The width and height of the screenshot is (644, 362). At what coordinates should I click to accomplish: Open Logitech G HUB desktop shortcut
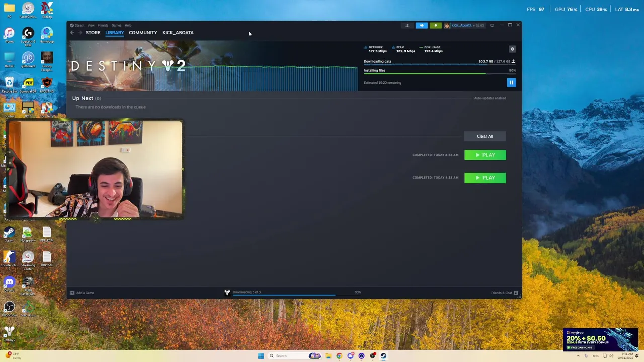28,37
